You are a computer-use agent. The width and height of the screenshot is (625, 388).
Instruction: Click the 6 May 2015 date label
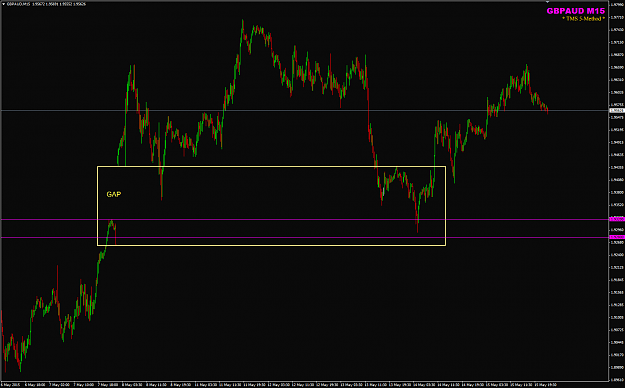coord(10,385)
